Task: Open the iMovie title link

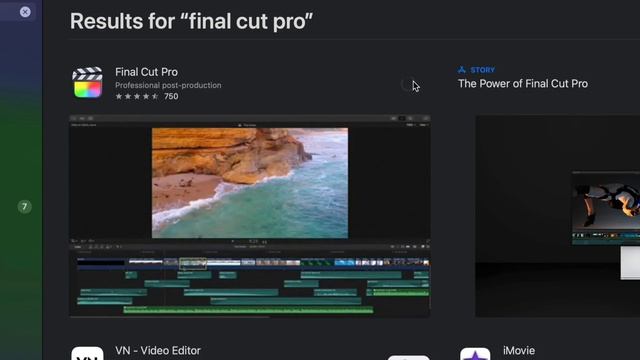Action: pos(519,351)
